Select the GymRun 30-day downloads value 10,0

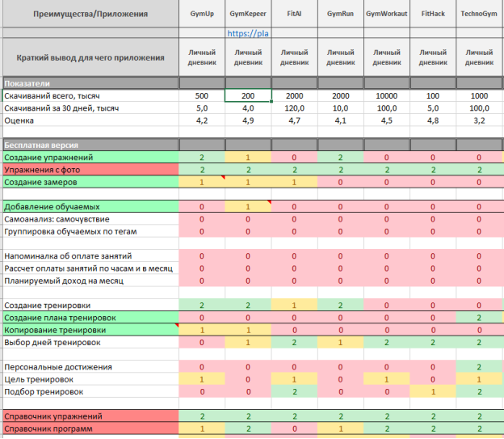point(340,108)
